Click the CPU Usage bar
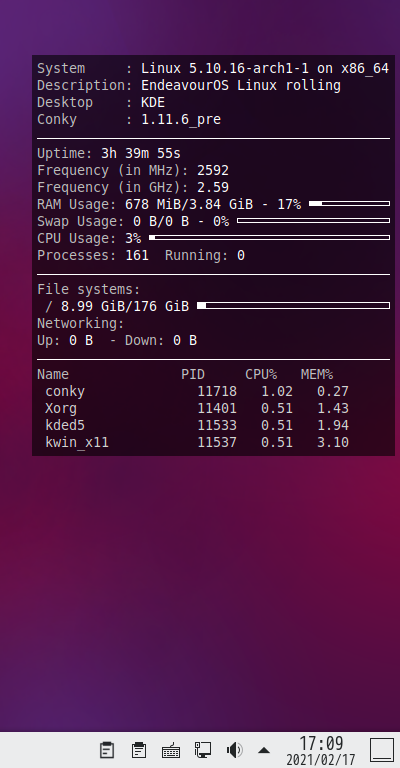 [269, 238]
